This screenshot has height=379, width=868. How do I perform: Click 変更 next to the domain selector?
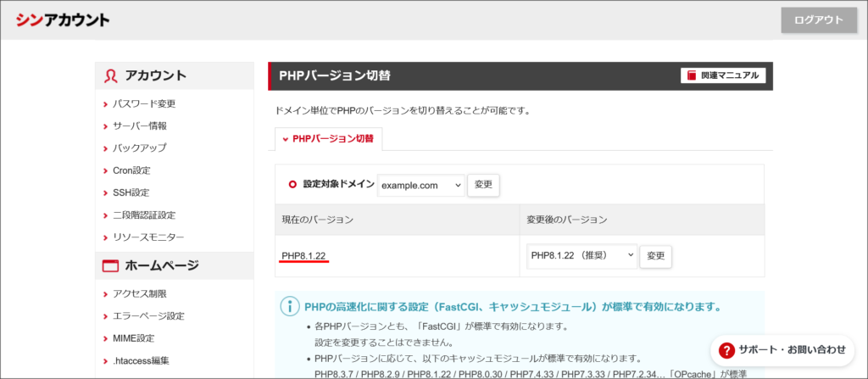click(483, 185)
